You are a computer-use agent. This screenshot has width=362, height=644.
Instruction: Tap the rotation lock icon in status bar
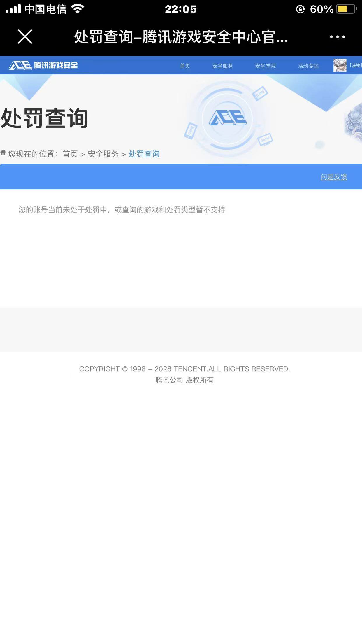(301, 9)
